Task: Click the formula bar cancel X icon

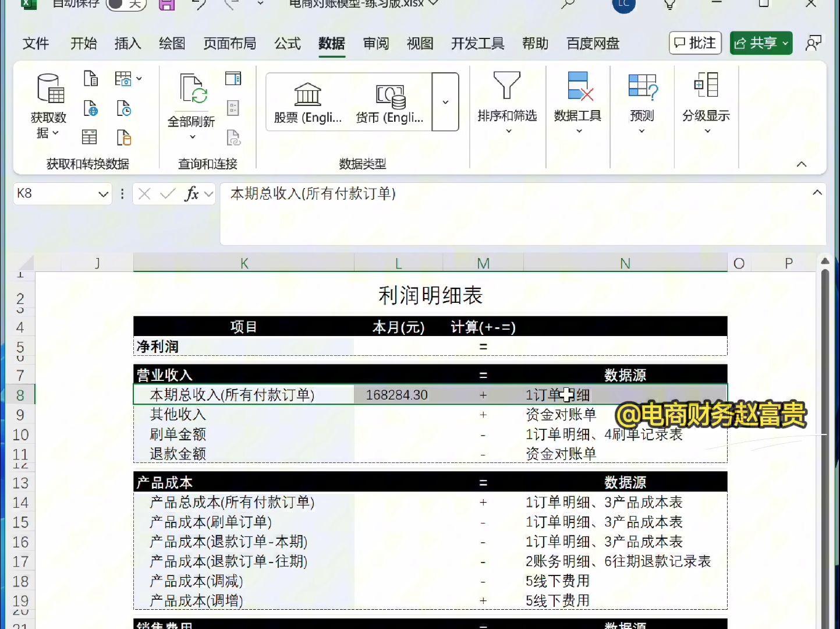Action: click(x=144, y=194)
